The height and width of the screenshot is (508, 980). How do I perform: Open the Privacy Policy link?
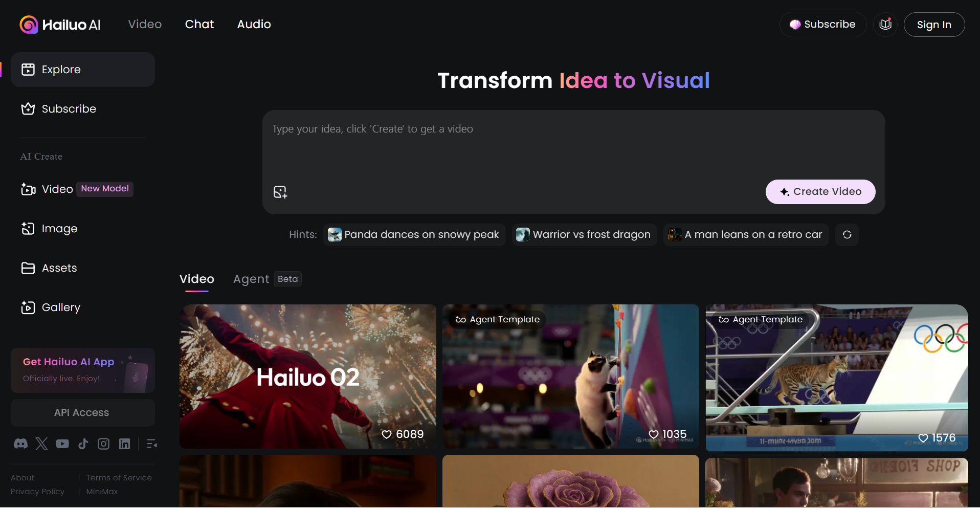click(37, 492)
